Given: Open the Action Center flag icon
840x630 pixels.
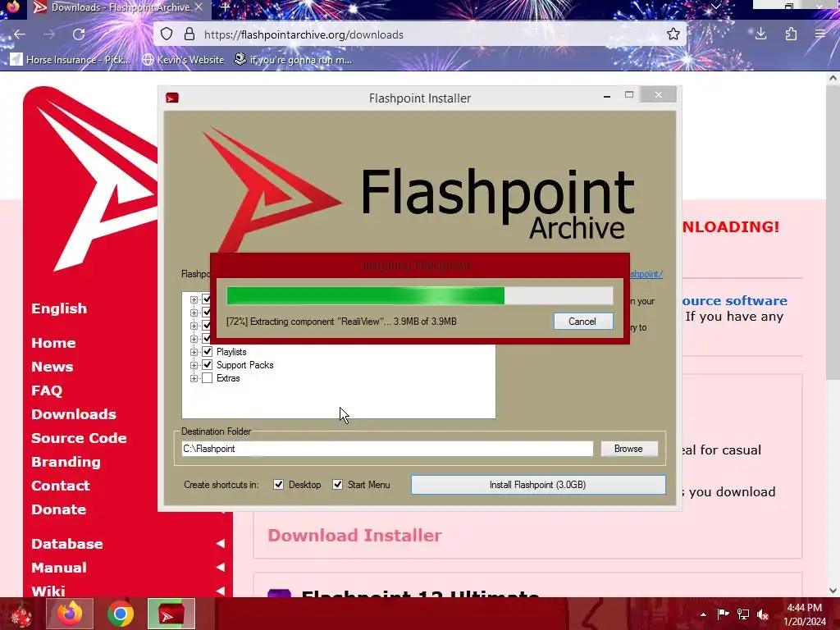Looking at the screenshot, I should (x=723, y=614).
